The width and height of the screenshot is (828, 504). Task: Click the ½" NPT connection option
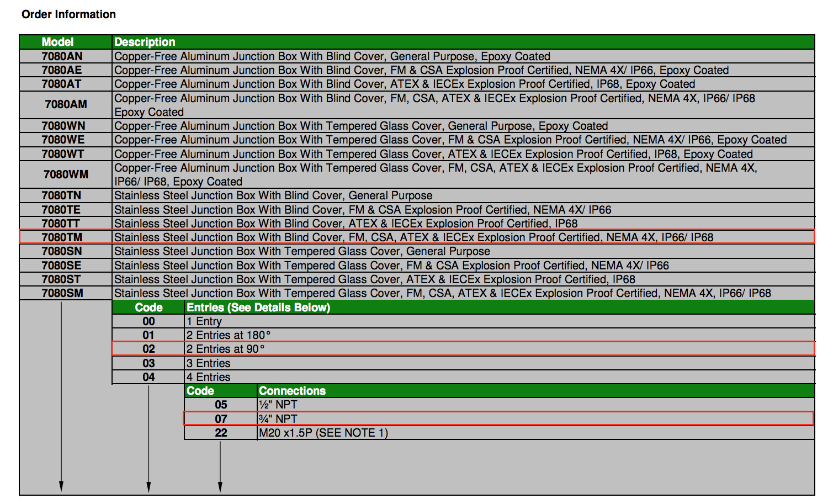tap(278, 405)
